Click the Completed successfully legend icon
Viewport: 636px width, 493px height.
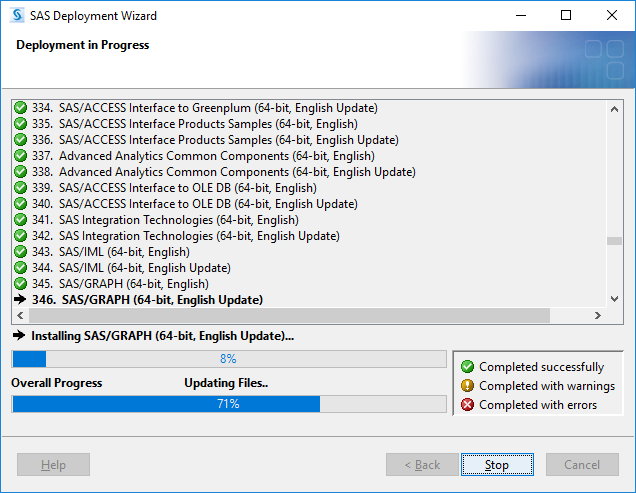[x=467, y=366]
